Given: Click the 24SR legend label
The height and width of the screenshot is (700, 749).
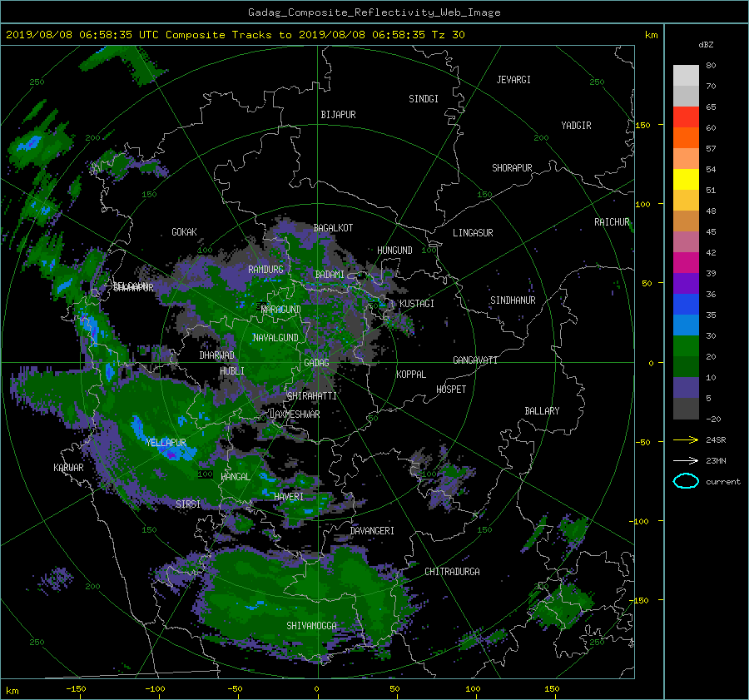Looking at the screenshot, I should click(716, 439).
